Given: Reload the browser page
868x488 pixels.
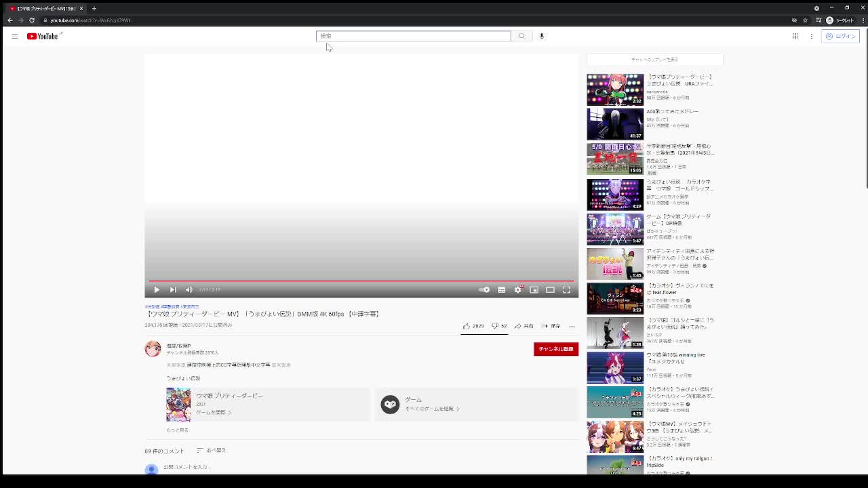Looking at the screenshot, I should pos(32,20).
